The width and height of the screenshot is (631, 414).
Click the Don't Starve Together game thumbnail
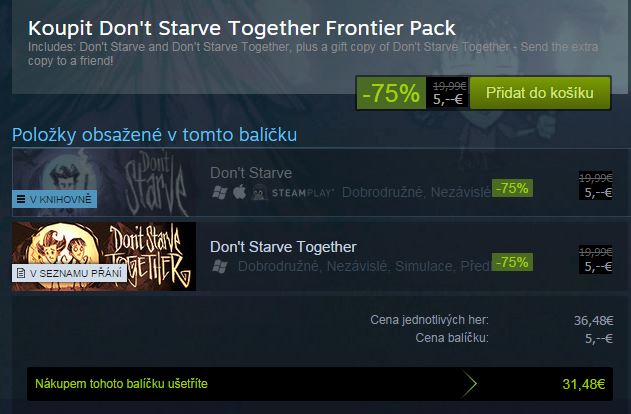[104, 256]
